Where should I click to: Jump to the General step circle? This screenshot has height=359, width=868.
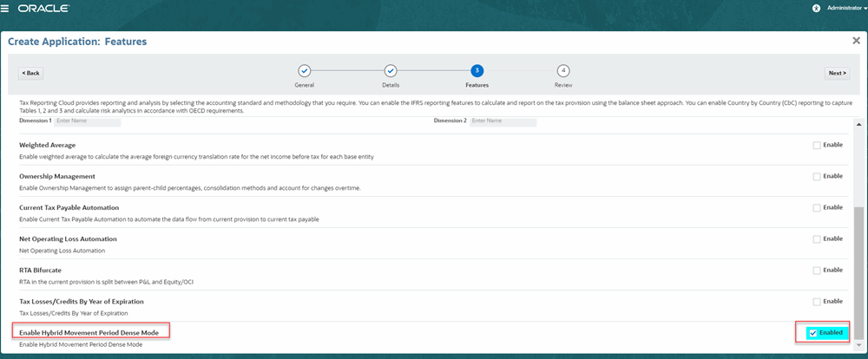(x=304, y=71)
